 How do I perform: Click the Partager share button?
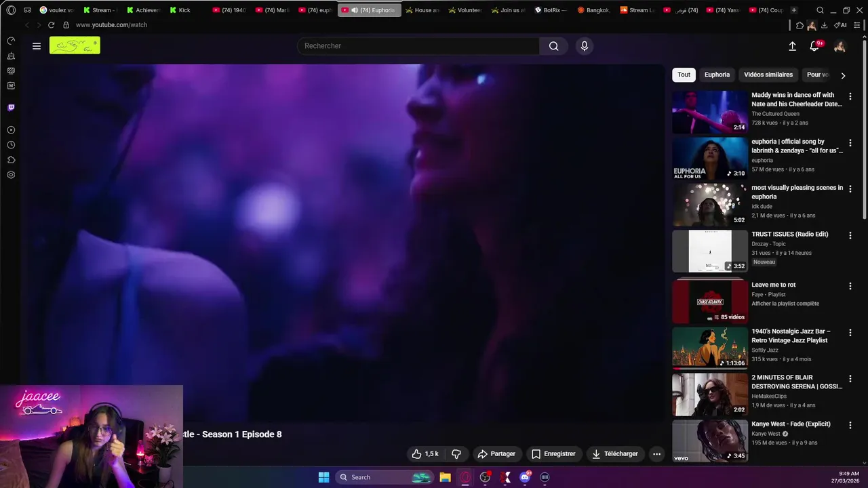(x=496, y=454)
